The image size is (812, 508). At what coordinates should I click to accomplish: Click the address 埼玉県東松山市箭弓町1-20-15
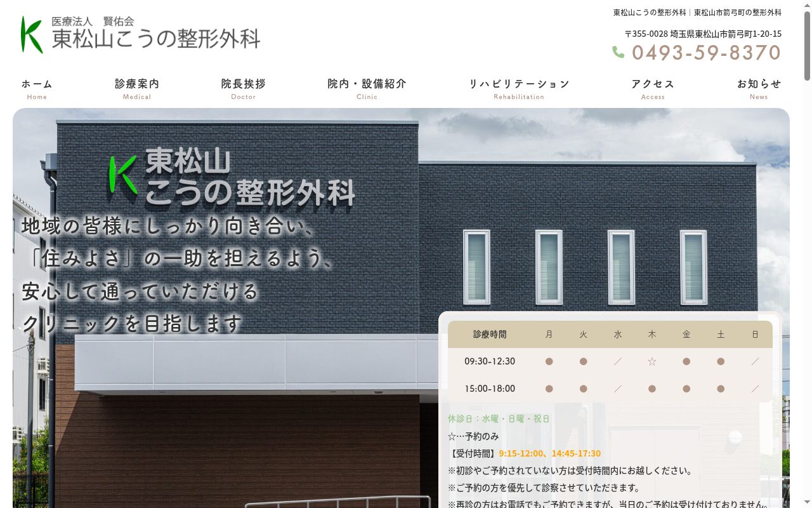point(726,34)
